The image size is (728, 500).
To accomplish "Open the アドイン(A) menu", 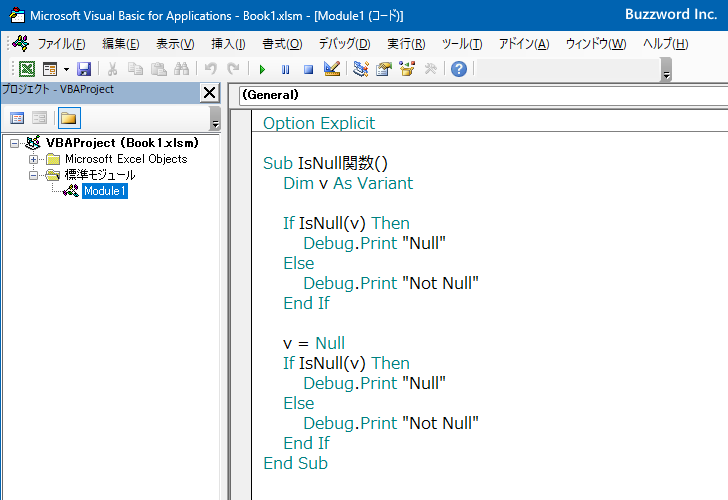I will (x=524, y=44).
